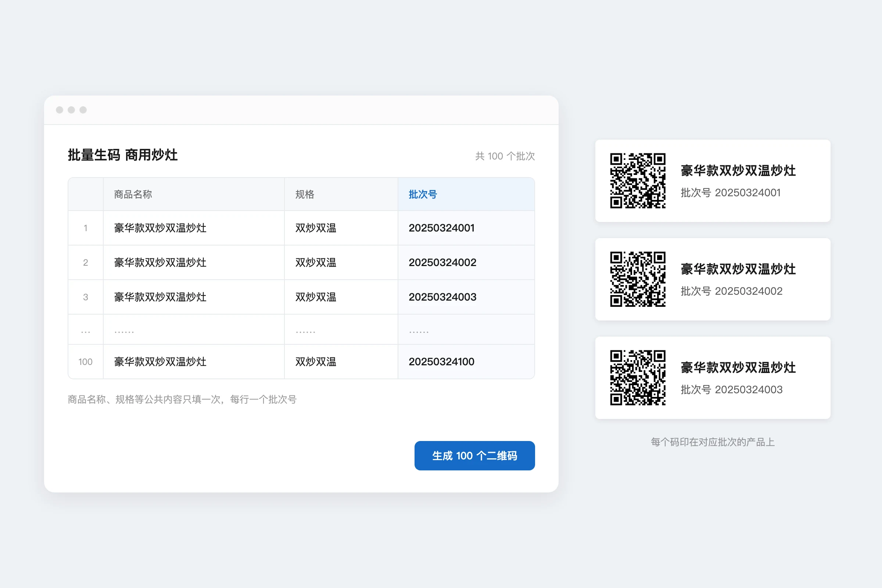Click row index number 3
The width and height of the screenshot is (882, 588).
[86, 297]
